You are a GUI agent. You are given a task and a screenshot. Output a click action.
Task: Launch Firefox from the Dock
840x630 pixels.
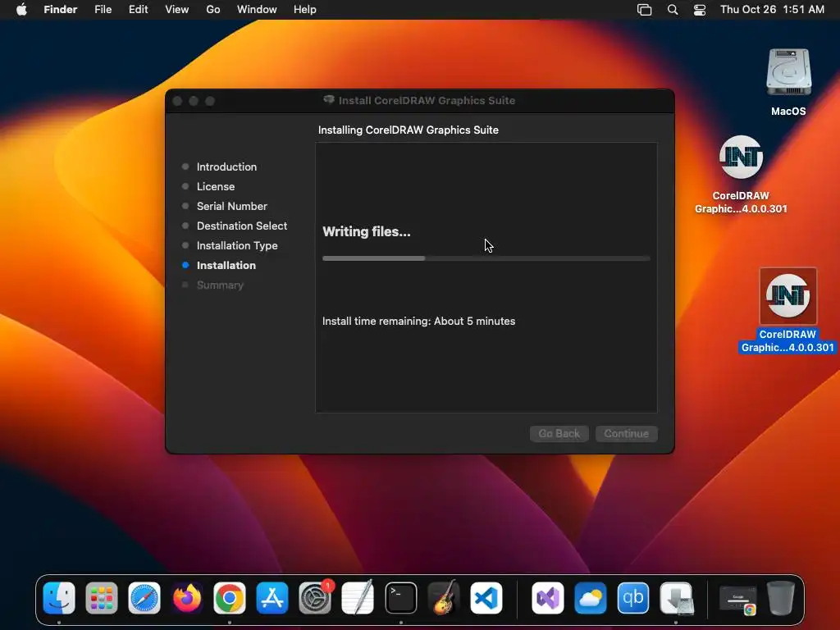(x=187, y=598)
